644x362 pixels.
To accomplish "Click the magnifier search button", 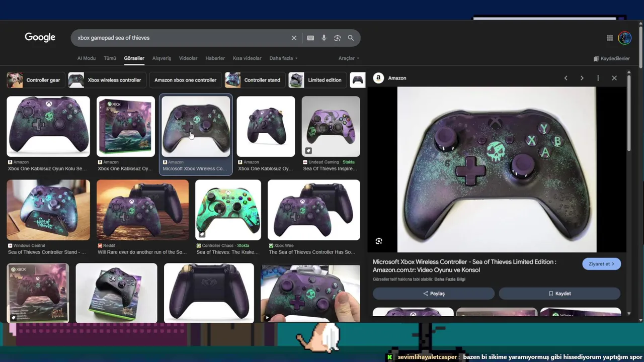I will coord(351,38).
